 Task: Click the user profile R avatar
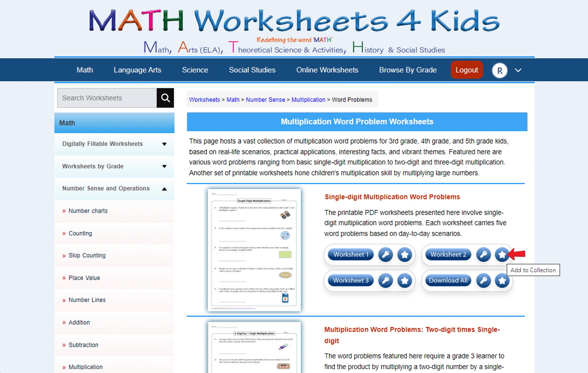coord(500,70)
